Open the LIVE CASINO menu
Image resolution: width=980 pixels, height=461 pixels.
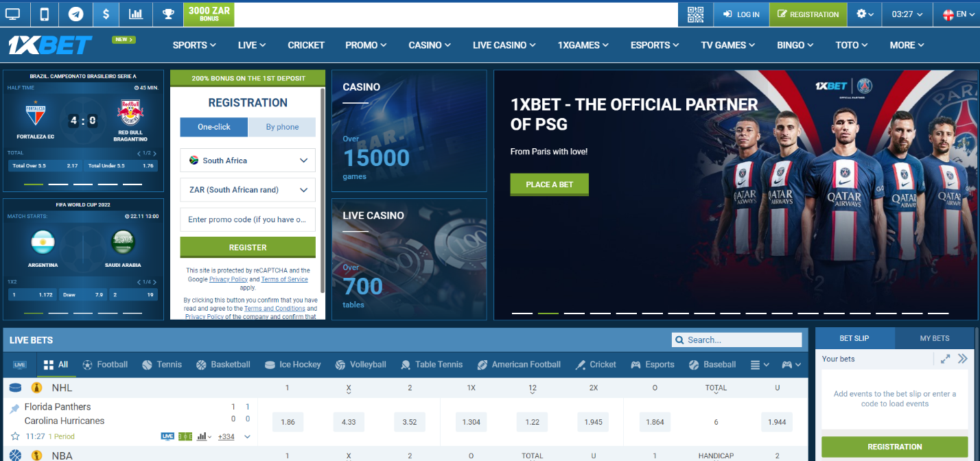[504, 45]
